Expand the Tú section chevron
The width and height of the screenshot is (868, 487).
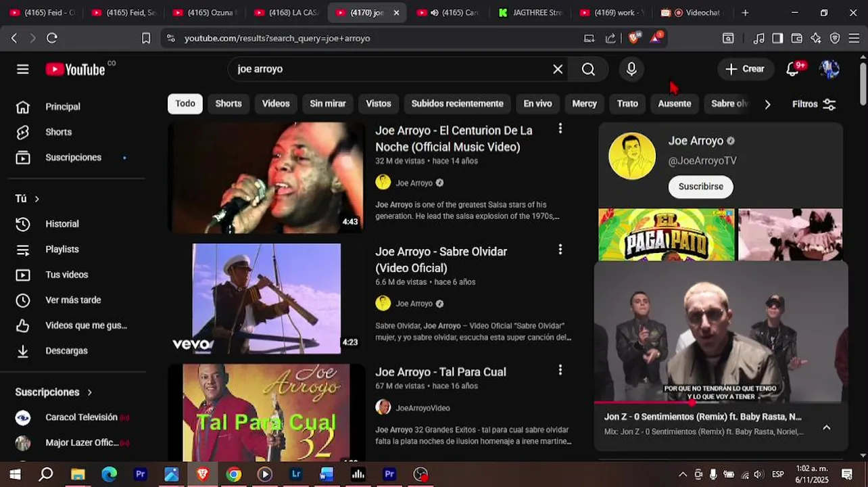tap(37, 199)
